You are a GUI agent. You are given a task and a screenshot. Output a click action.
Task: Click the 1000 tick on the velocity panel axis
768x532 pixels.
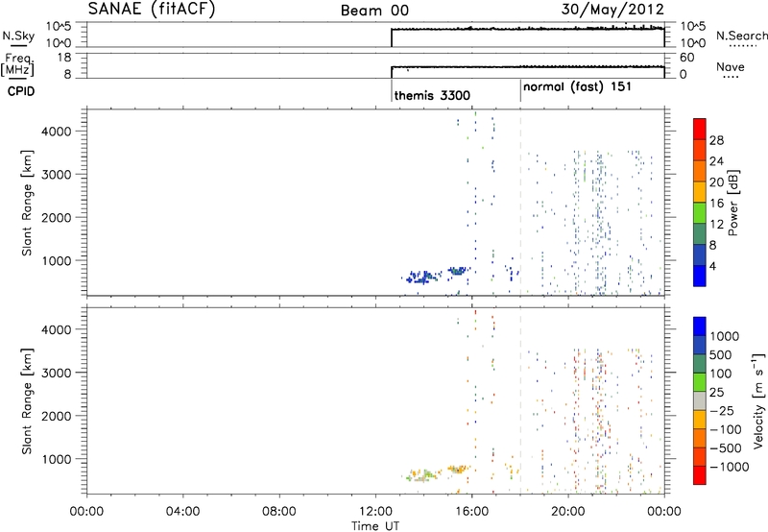56,459
